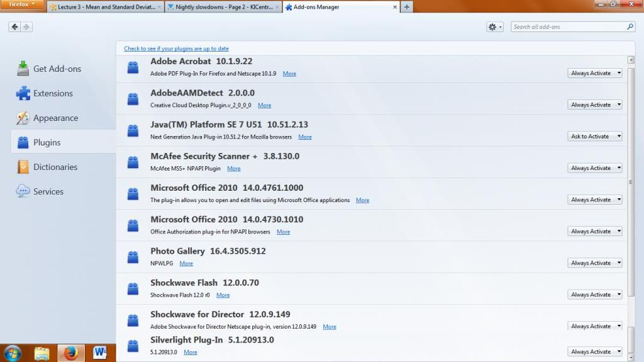Viewport: 644px width, 362px height.
Task: Click the scrollbar up arrow in plugin list
Action: (631, 60)
